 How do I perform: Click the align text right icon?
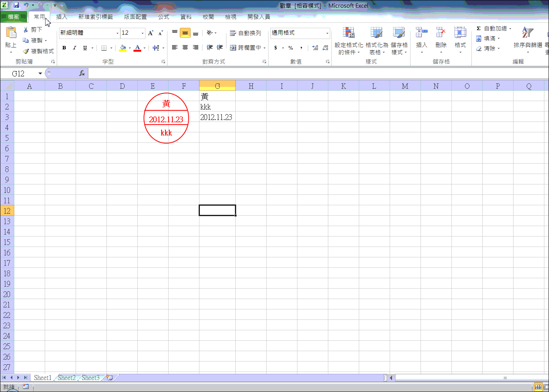[196, 47]
